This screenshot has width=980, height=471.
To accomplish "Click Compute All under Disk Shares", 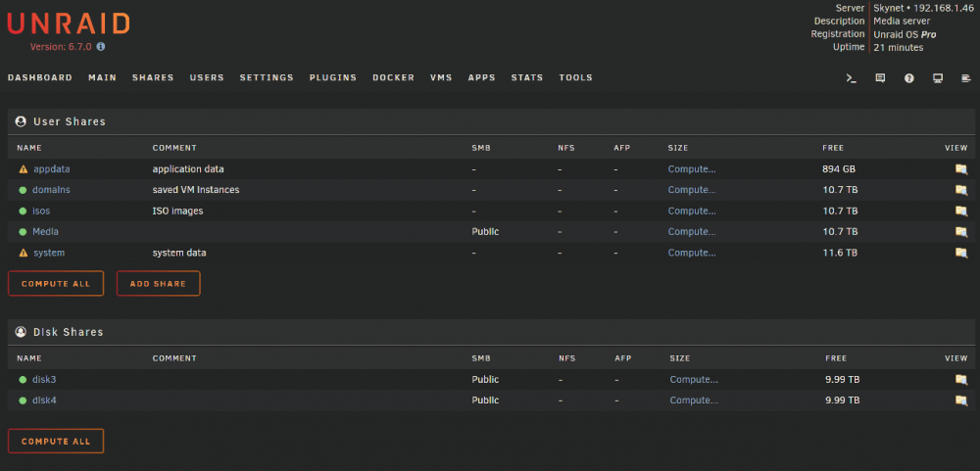I will point(56,441).
